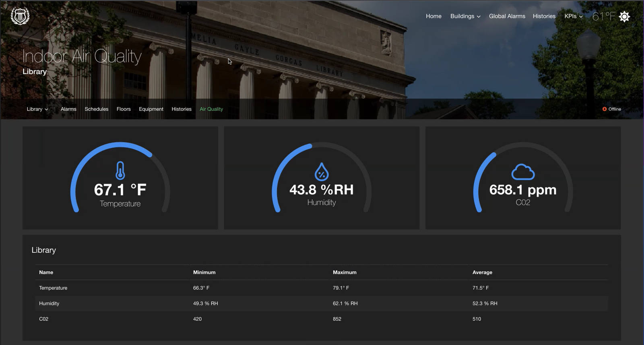The width and height of the screenshot is (644, 345).
Task: Click the 658.1 ppm CO2 gauge value
Action: (523, 189)
